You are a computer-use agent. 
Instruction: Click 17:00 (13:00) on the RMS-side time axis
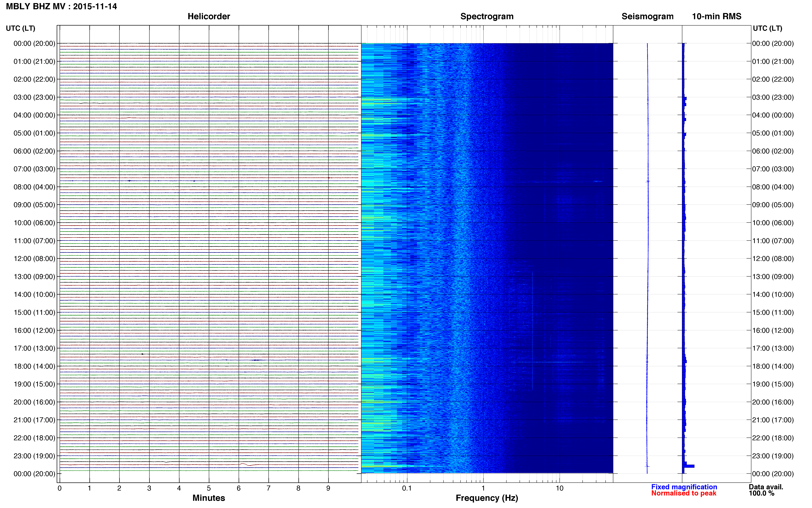(x=773, y=348)
